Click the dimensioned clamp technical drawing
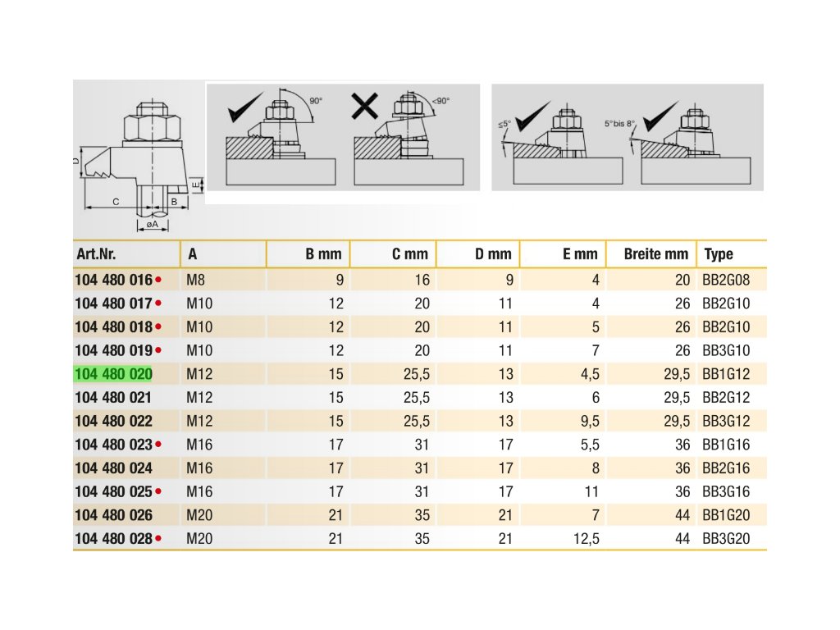This screenshot has height=630, width=840. pos(138,163)
